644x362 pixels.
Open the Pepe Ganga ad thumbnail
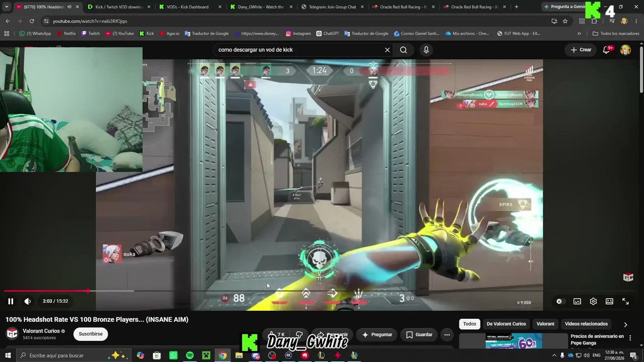coord(513,341)
